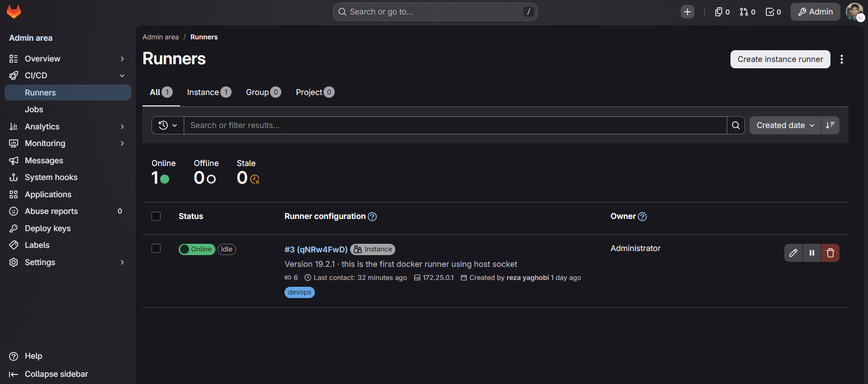
Task: Click the Help question mark icon in sidebar
Action: [x=14, y=356]
